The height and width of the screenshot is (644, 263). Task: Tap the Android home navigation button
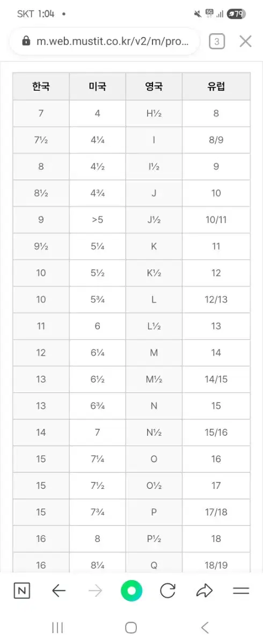[x=131, y=627]
